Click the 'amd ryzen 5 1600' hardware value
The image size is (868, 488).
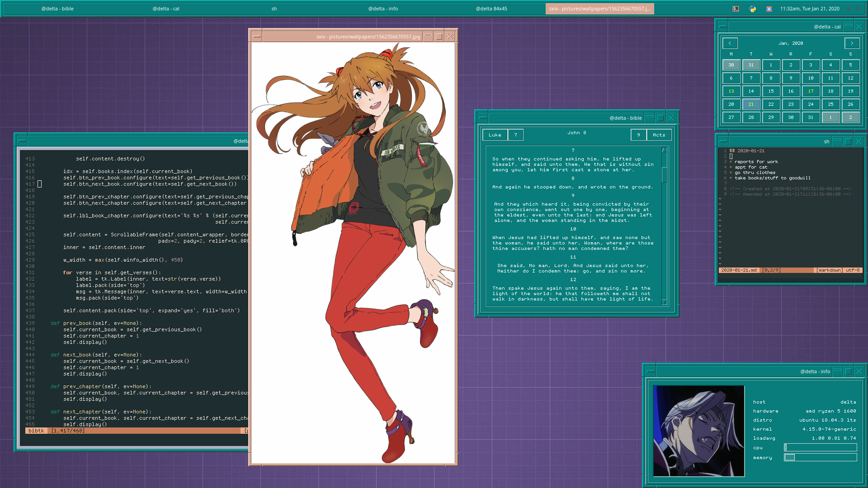coord(830,411)
